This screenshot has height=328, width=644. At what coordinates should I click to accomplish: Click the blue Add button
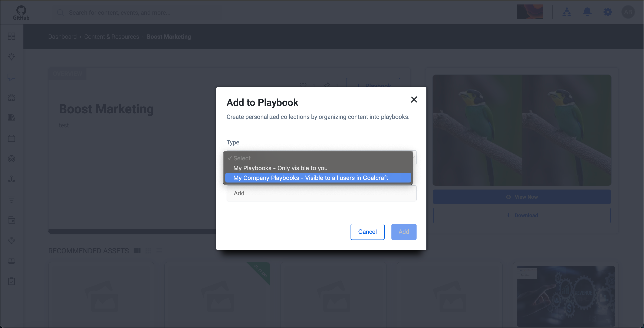click(x=404, y=232)
